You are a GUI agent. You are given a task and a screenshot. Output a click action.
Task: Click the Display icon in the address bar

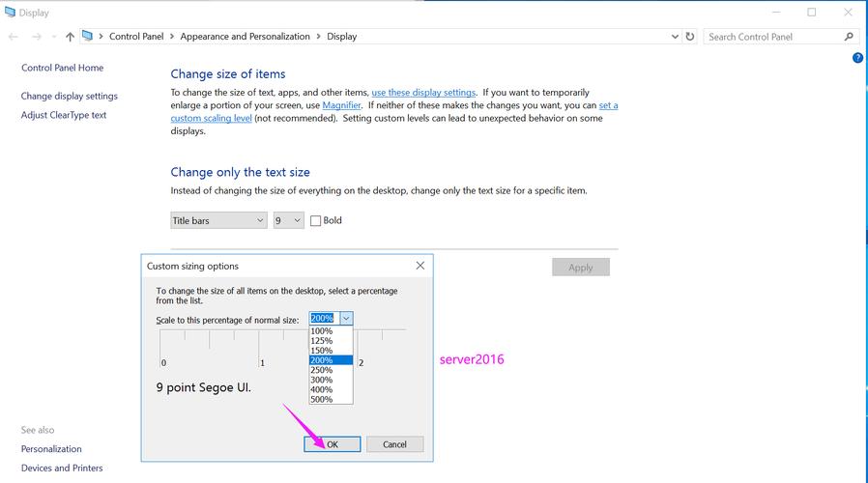[x=88, y=37]
